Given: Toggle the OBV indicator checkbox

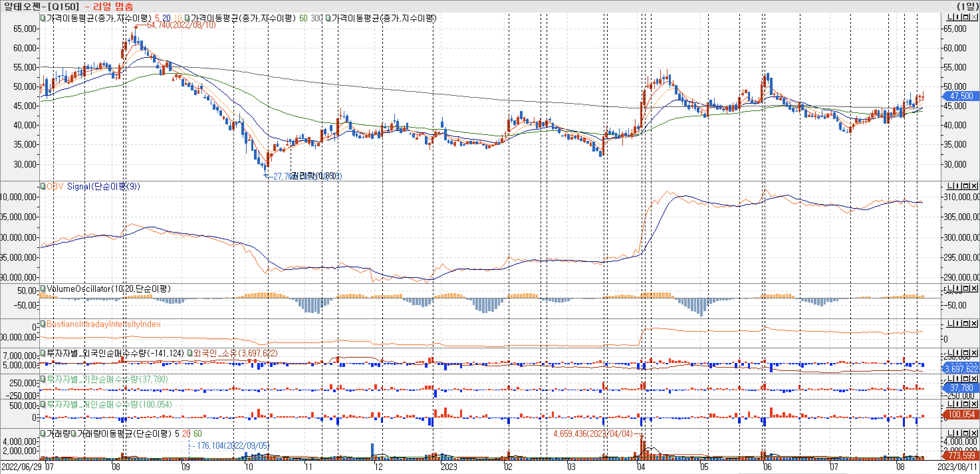Looking at the screenshot, I should pos(43,186).
